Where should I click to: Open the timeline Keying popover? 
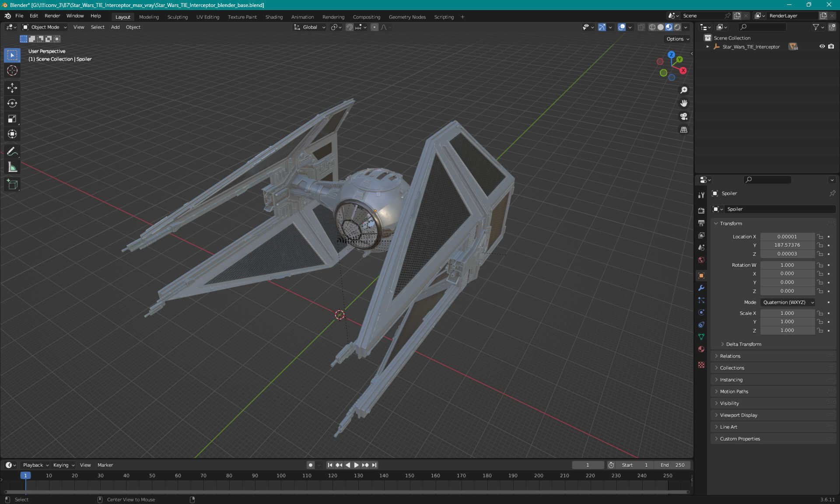pos(63,465)
